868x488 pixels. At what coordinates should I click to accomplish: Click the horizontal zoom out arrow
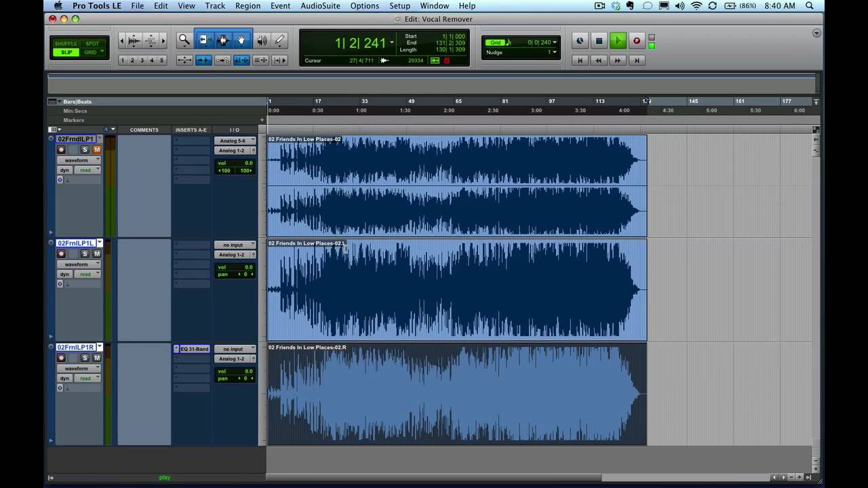tap(122, 41)
